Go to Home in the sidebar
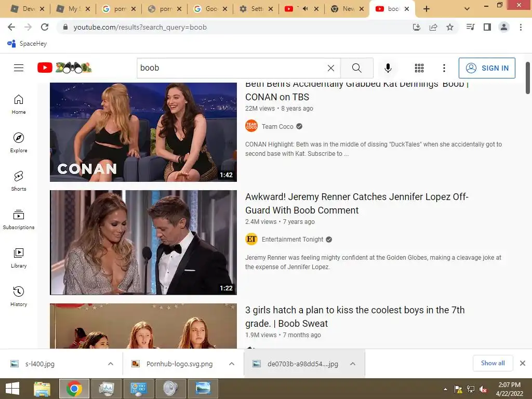This screenshot has width=532, height=399. (x=19, y=104)
